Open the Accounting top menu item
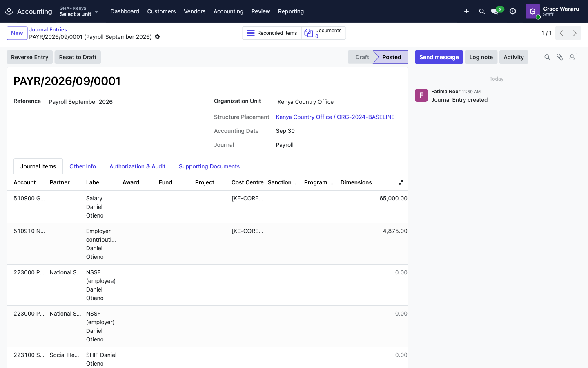 pos(228,11)
